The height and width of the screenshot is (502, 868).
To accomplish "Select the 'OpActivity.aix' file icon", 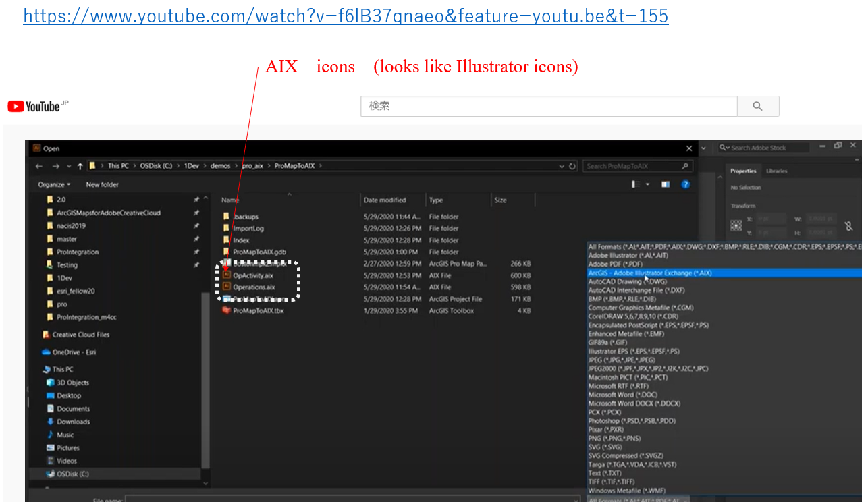I will (x=226, y=275).
